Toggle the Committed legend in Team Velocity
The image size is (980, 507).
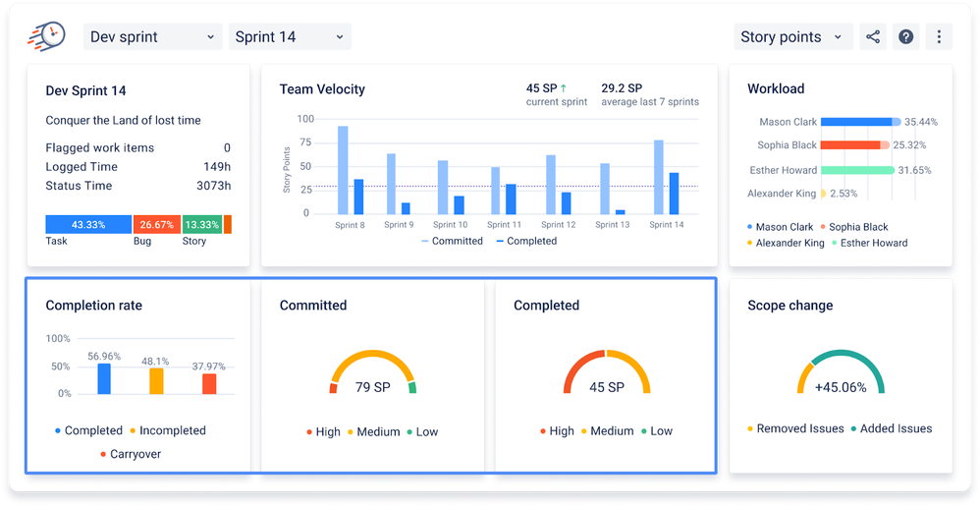(452, 241)
